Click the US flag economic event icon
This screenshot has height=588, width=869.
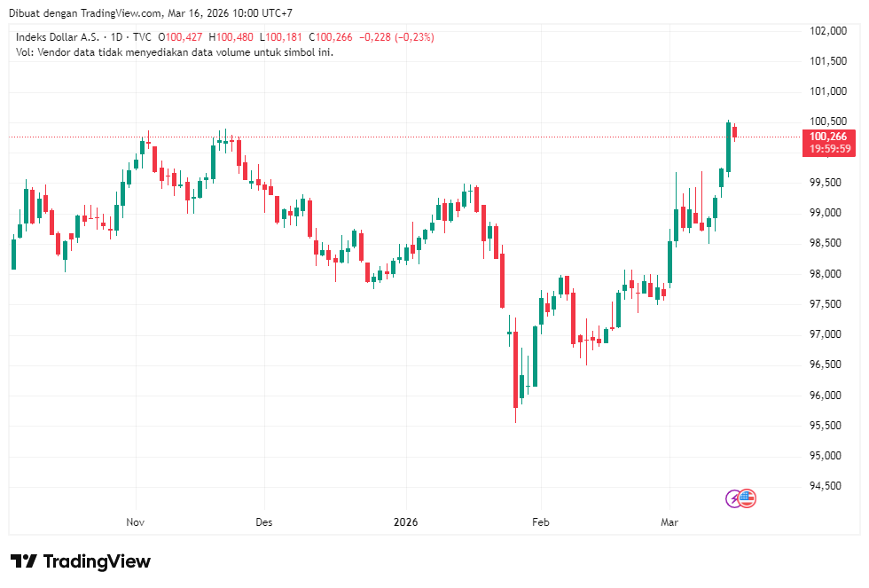[x=747, y=498]
